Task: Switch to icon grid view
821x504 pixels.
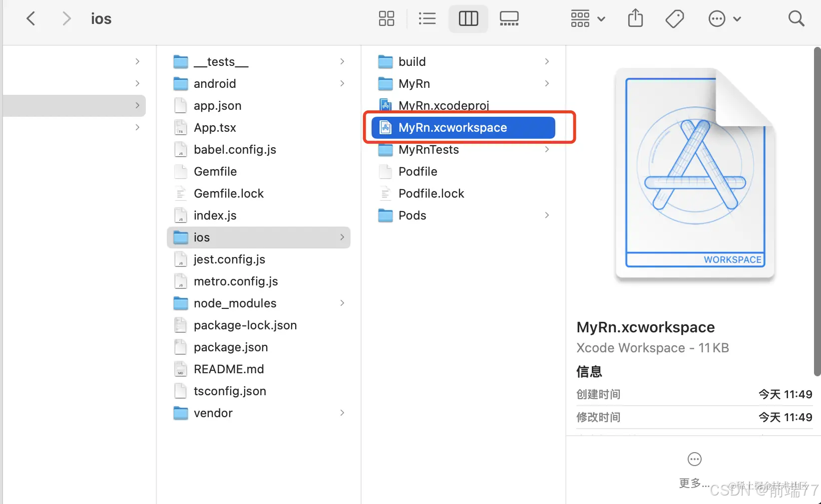Action: pos(386,19)
